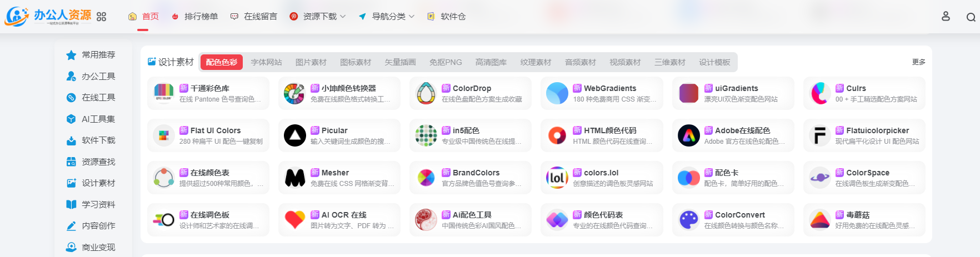The width and height of the screenshot is (980, 257).
Task: Click the ColorConvert palette icon
Action: pyautogui.click(x=688, y=220)
